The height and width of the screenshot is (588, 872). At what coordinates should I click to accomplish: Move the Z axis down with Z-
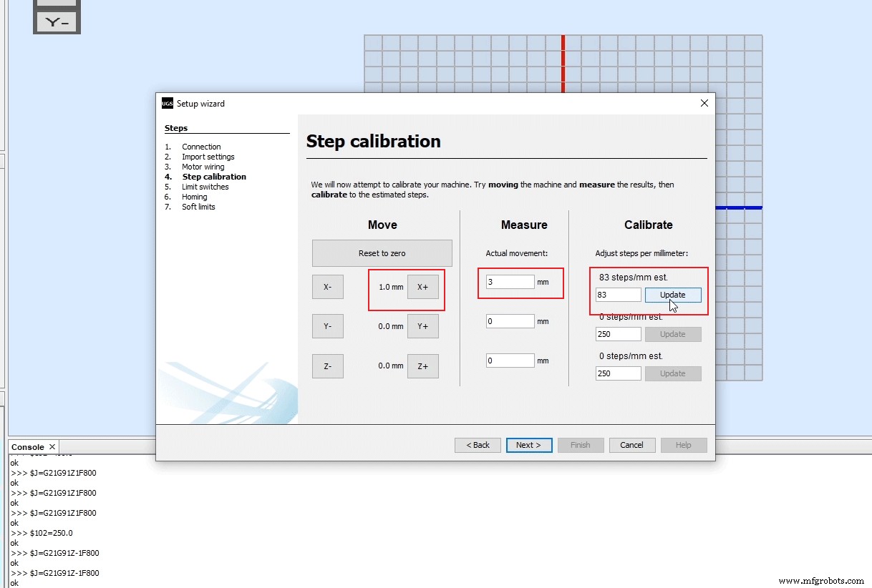coord(327,366)
